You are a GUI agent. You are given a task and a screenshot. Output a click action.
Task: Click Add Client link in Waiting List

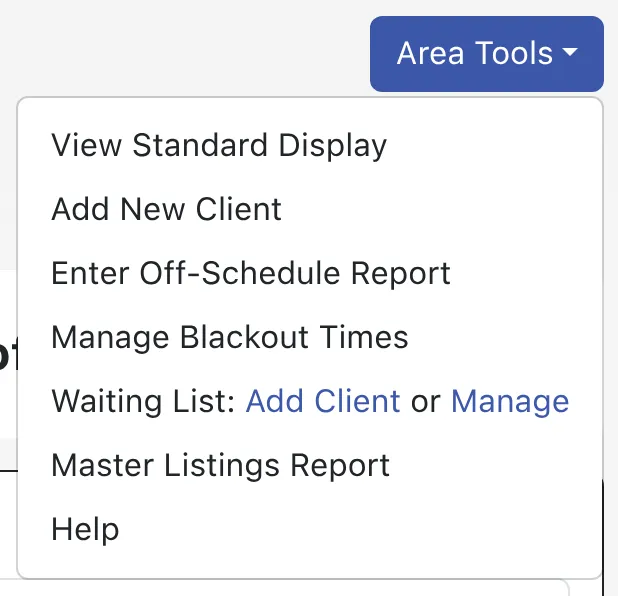[x=323, y=401]
